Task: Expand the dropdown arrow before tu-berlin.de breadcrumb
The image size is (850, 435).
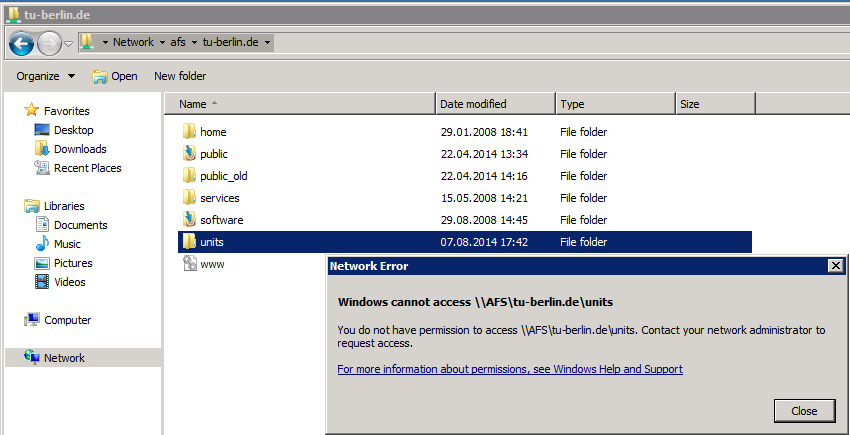Action: click(x=195, y=42)
